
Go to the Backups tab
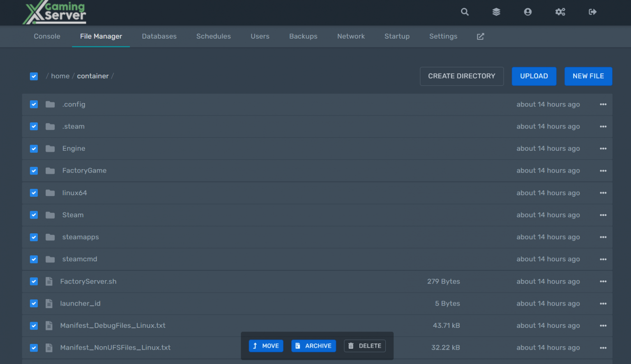(x=303, y=37)
